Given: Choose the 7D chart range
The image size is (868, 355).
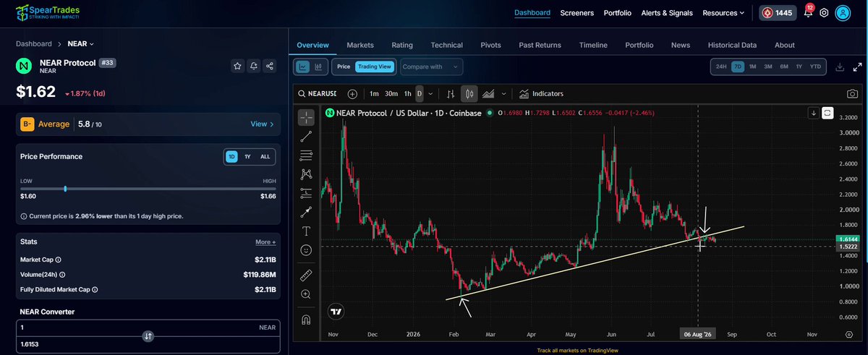Looking at the screenshot, I should (737, 67).
